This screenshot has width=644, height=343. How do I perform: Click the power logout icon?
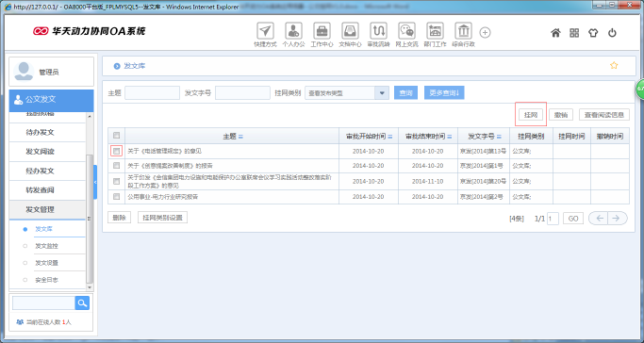point(612,33)
